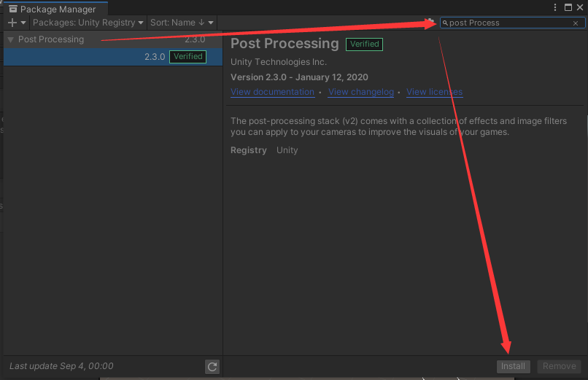Screen dimensions: 588x380
Task: Click the search field with post Process
Action: point(512,23)
